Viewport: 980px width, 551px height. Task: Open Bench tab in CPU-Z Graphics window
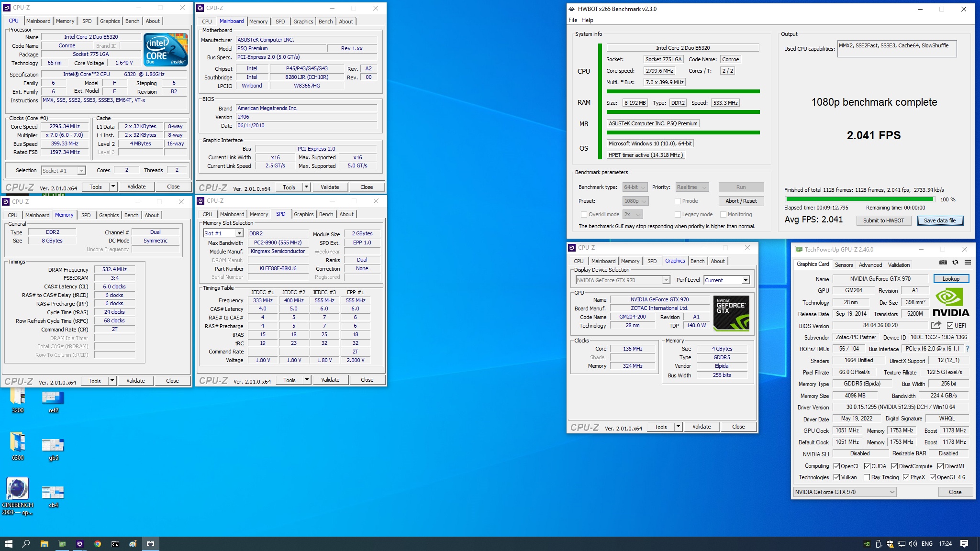click(698, 261)
